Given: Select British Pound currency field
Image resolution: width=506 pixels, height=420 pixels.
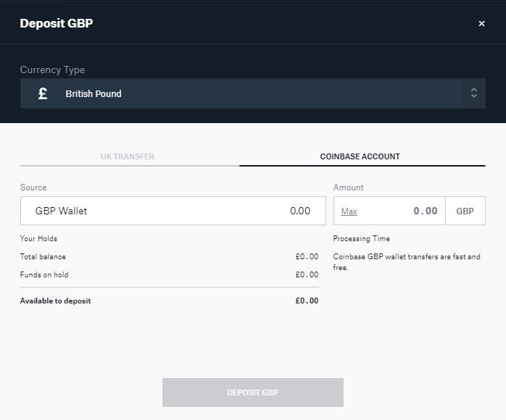Looking at the screenshot, I should 253,93.
